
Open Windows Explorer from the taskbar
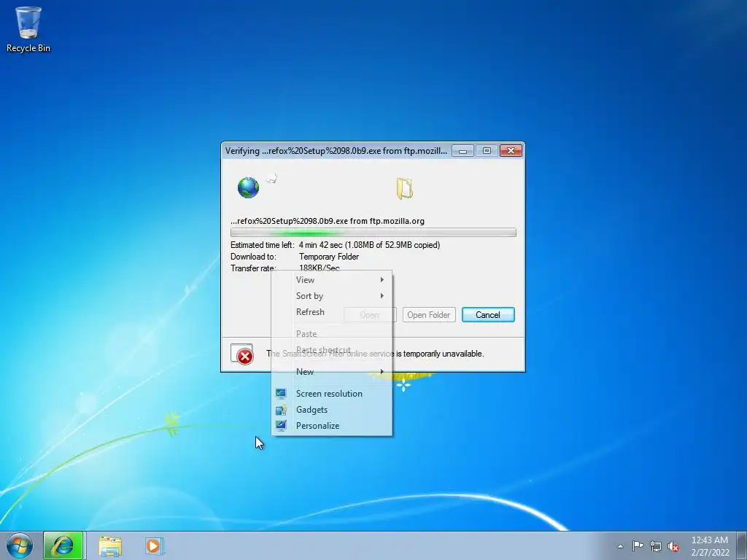[x=110, y=546]
